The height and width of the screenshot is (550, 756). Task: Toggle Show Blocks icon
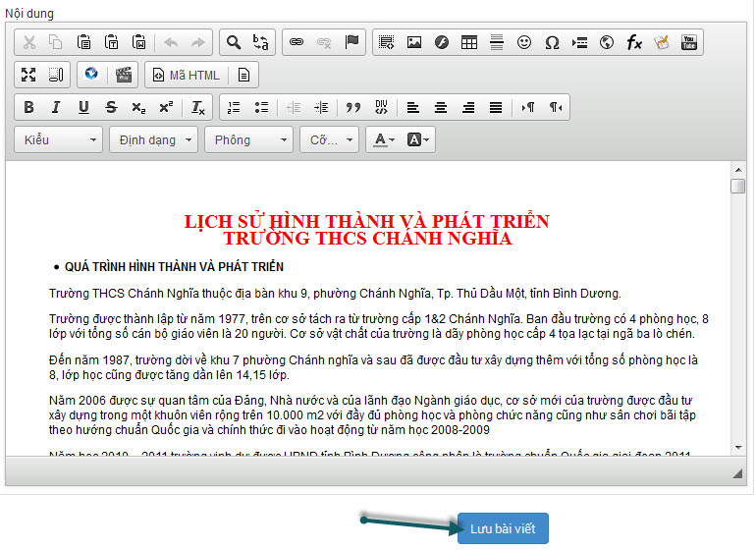[x=56, y=75]
